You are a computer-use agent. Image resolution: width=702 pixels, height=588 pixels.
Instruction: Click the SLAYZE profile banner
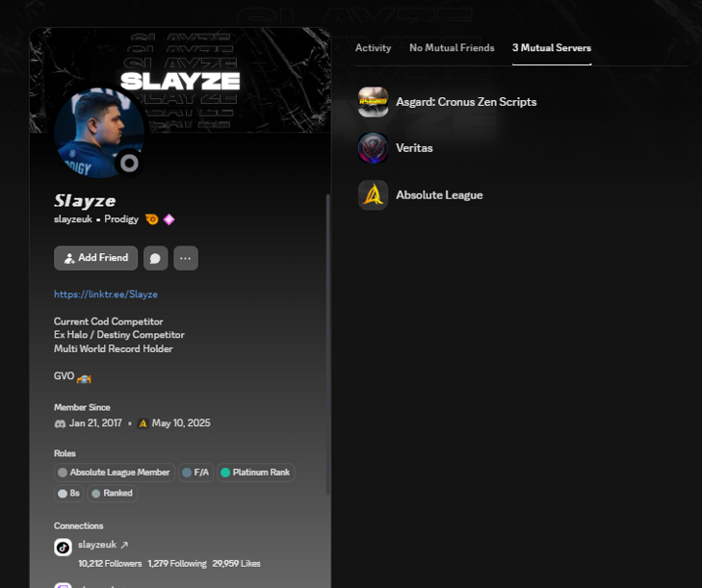click(x=181, y=80)
